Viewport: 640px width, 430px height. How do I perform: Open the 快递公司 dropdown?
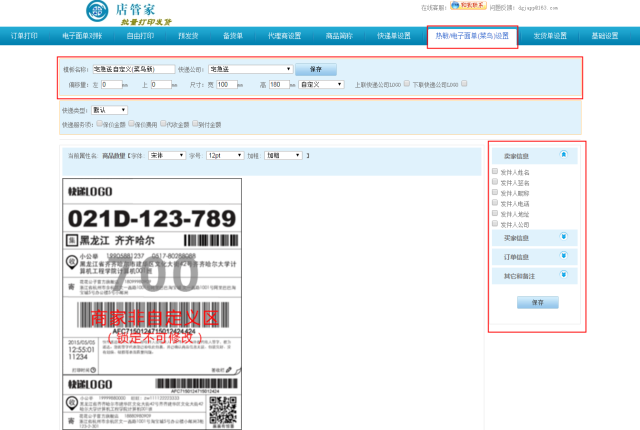pyautogui.click(x=250, y=70)
